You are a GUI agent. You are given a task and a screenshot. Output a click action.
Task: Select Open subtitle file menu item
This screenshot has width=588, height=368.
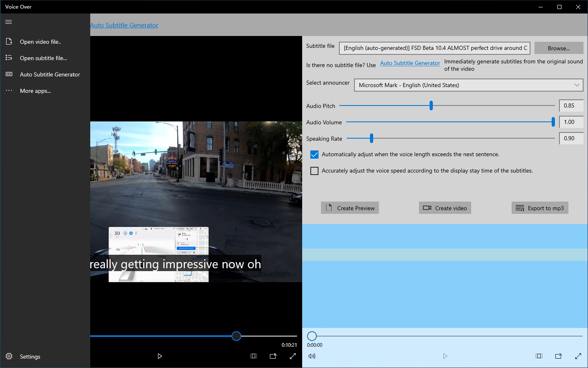click(43, 58)
